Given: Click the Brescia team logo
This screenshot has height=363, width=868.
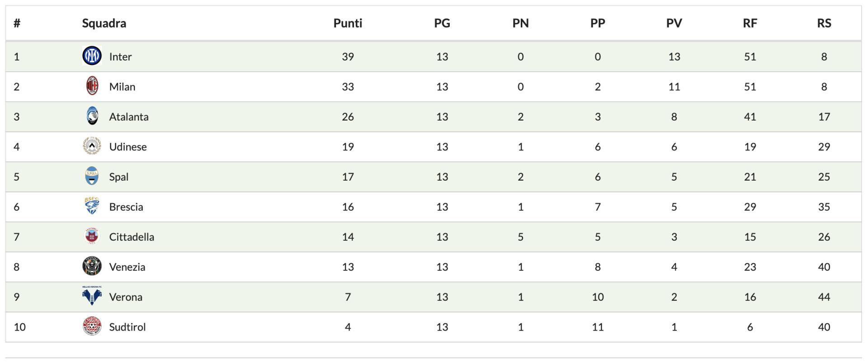Looking at the screenshot, I should click(x=92, y=206).
